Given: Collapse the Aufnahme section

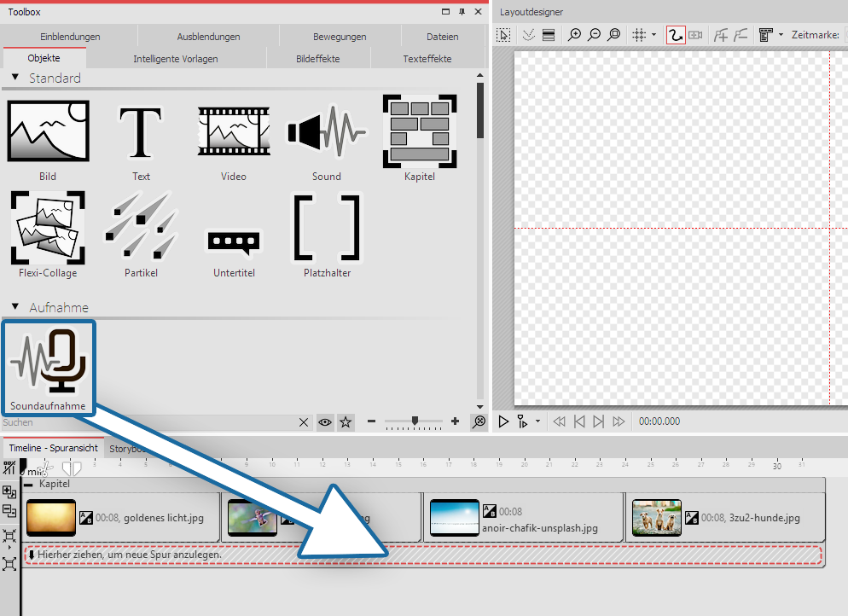Looking at the screenshot, I should point(15,306).
